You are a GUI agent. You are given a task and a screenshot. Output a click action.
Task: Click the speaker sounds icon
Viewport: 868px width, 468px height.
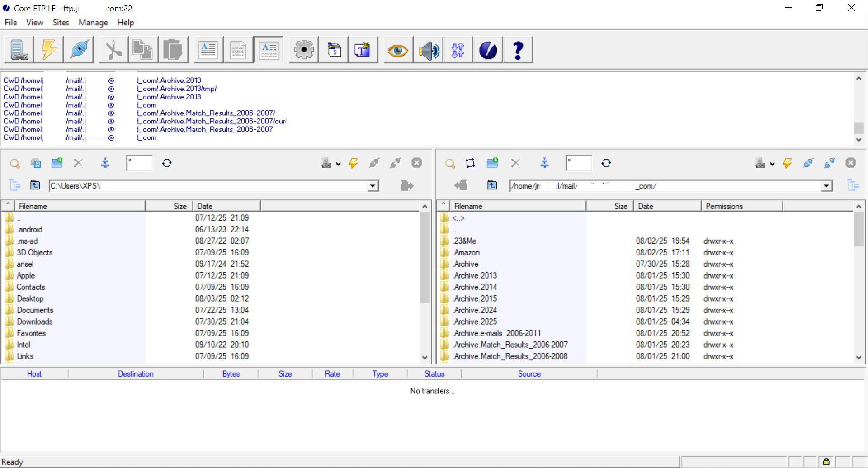click(x=428, y=50)
